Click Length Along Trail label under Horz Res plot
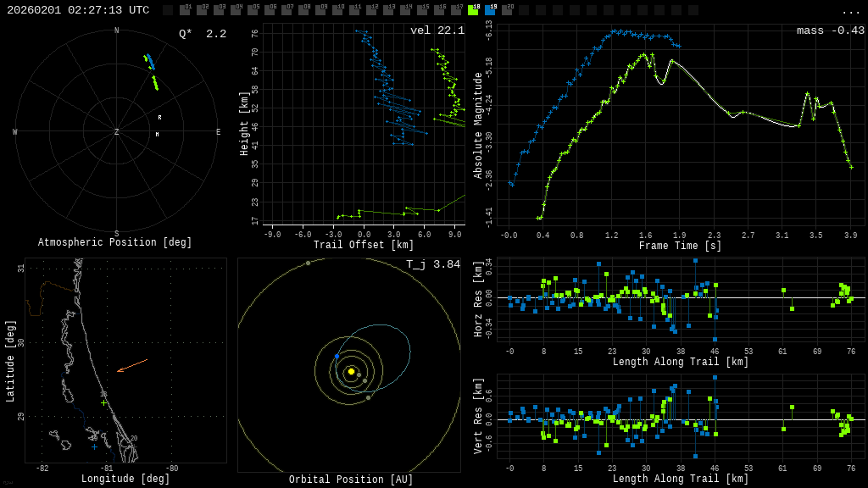Screen dimensions: 868x488 tap(681, 362)
